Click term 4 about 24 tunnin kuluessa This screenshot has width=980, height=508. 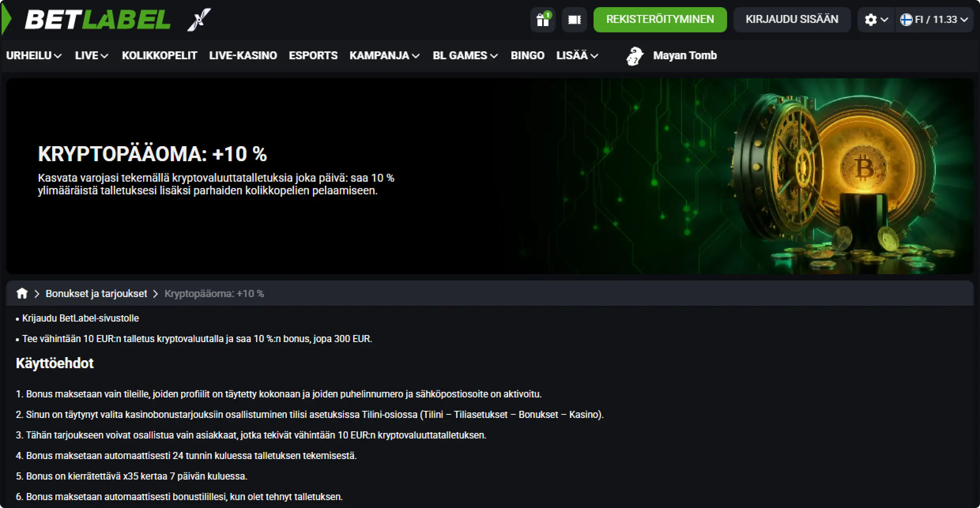(186, 456)
